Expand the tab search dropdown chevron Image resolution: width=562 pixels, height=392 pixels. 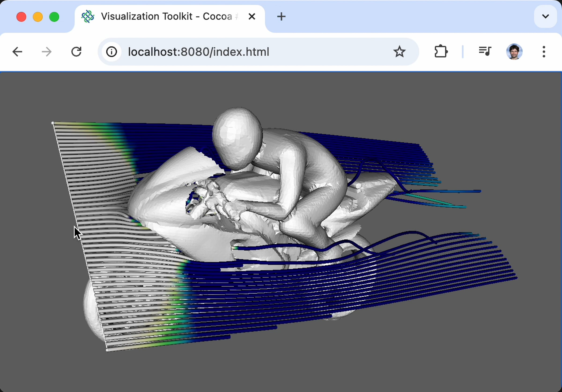(x=545, y=17)
